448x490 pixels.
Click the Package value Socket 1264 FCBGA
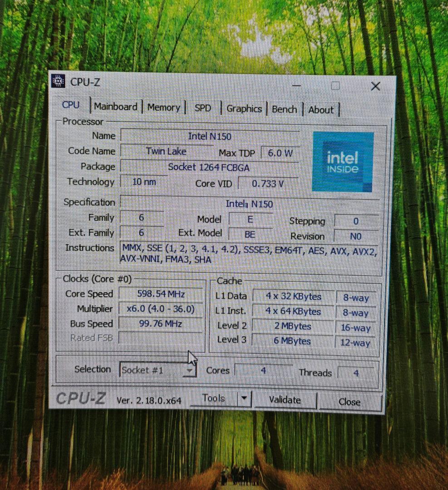209,167
